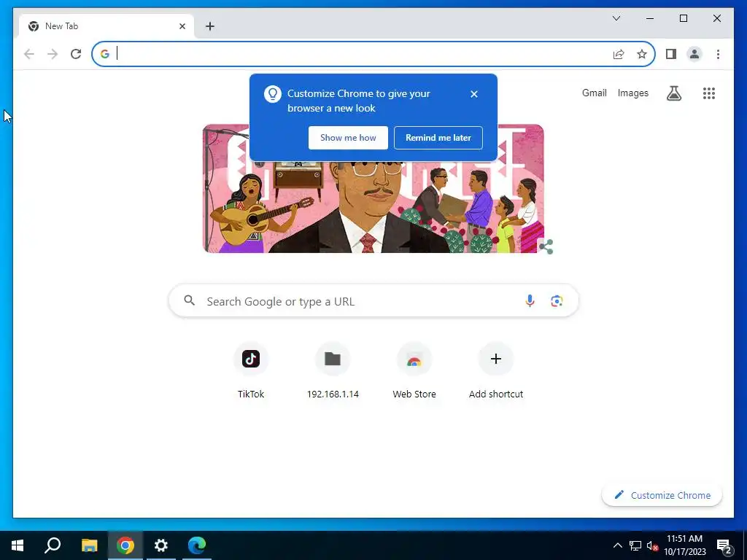Open the Web Store shortcut
The image size is (747, 560).
pos(414,370)
